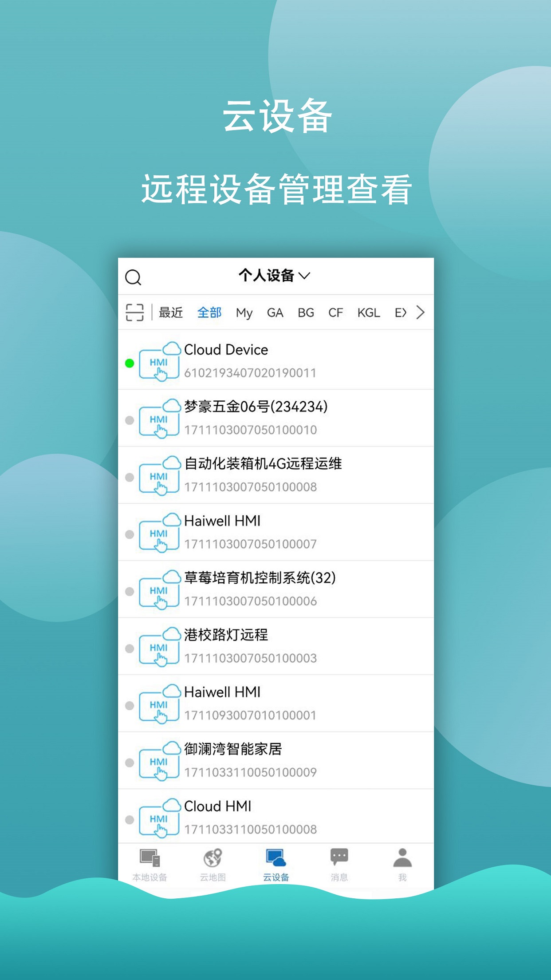Select the 全部 tab

coord(209,312)
